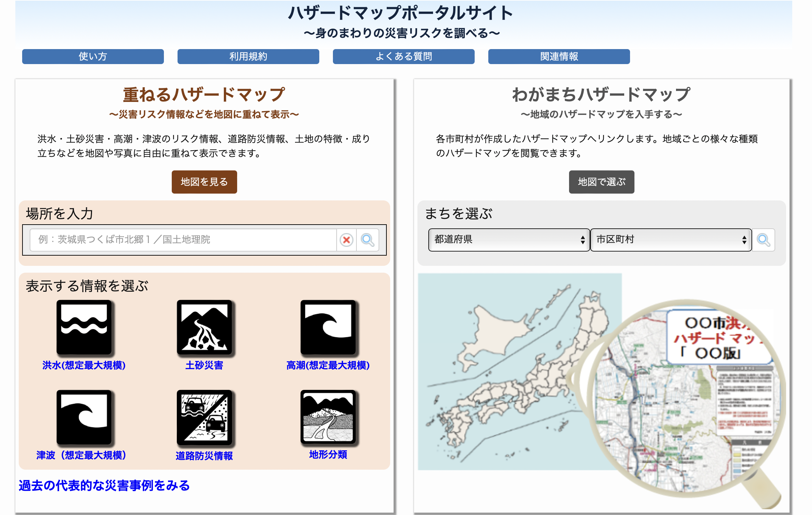The height and width of the screenshot is (515, 812).
Task: Open the road disaster info (道路防災情報) icon
Action: click(204, 417)
